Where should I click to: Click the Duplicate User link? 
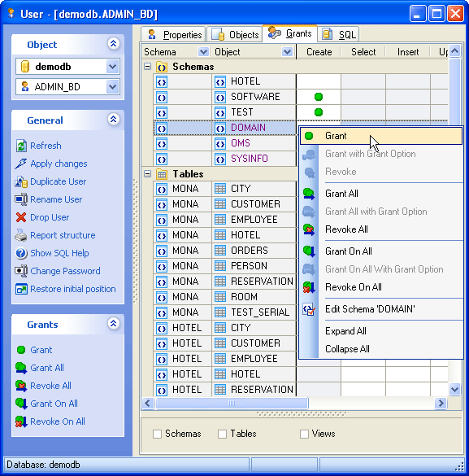point(59,181)
